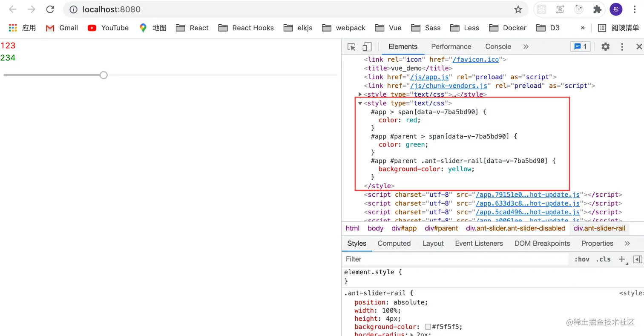Select div#app in the breadcrumb
The width and height of the screenshot is (644, 336).
coord(404,228)
